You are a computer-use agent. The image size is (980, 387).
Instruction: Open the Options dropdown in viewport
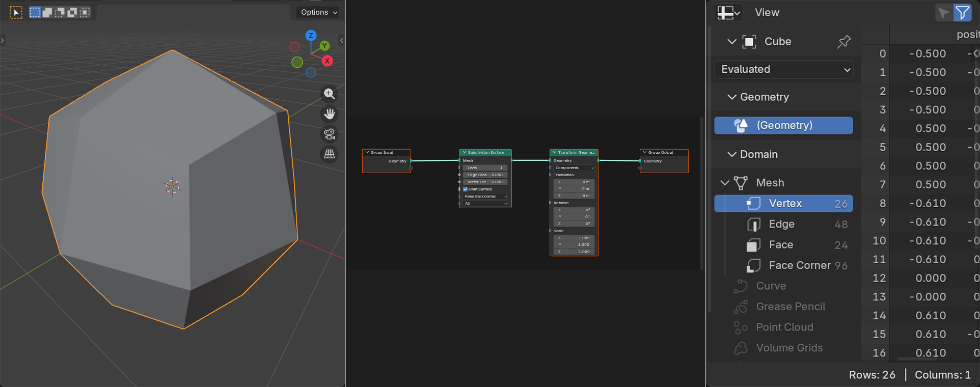[319, 12]
